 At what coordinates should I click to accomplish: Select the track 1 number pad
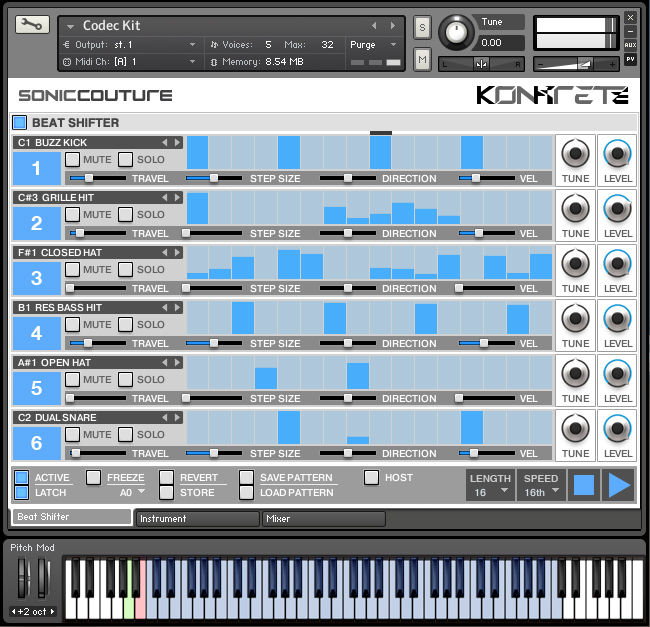(x=36, y=168)
